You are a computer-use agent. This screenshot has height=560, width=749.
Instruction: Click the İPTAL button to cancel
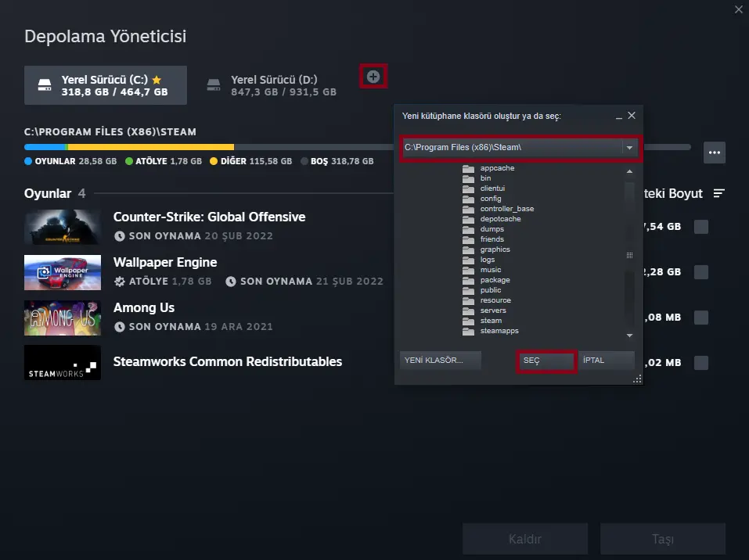click(607, 361)
